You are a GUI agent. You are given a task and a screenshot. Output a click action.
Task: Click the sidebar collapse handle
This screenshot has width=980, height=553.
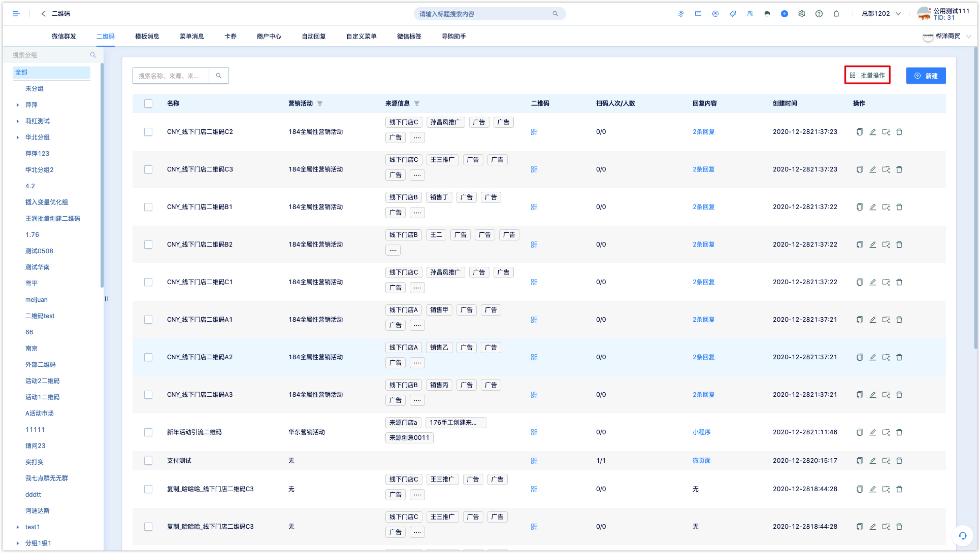(107, 299)
